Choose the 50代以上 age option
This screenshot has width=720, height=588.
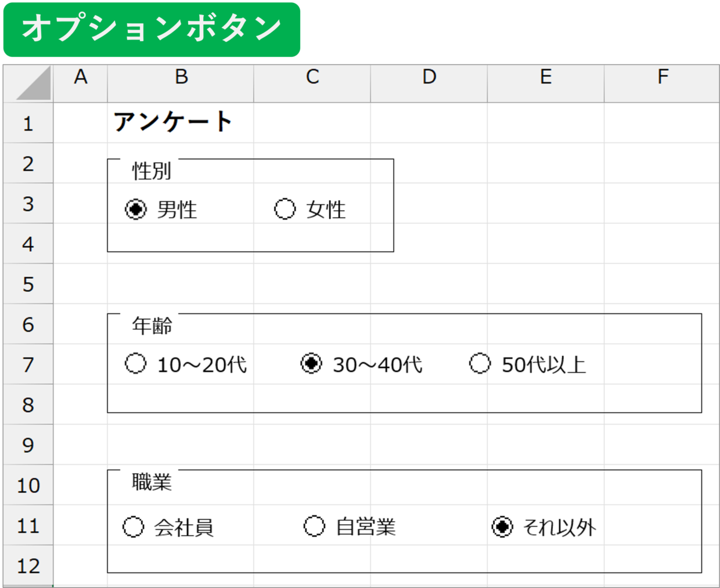[x=478, y=365]
